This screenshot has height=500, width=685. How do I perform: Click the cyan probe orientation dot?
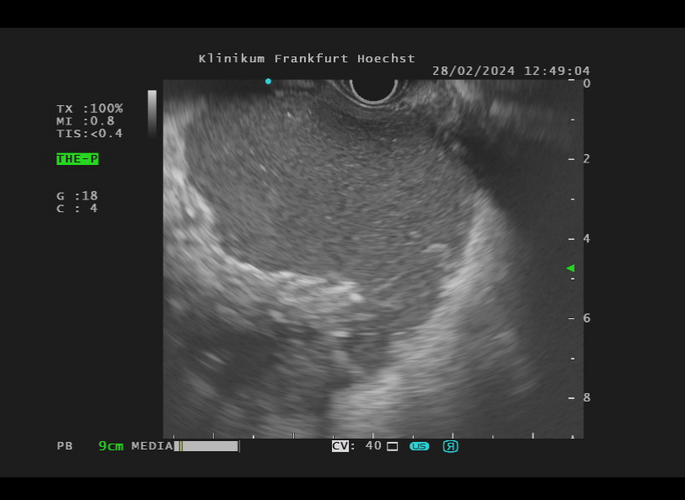pos(268,81)
